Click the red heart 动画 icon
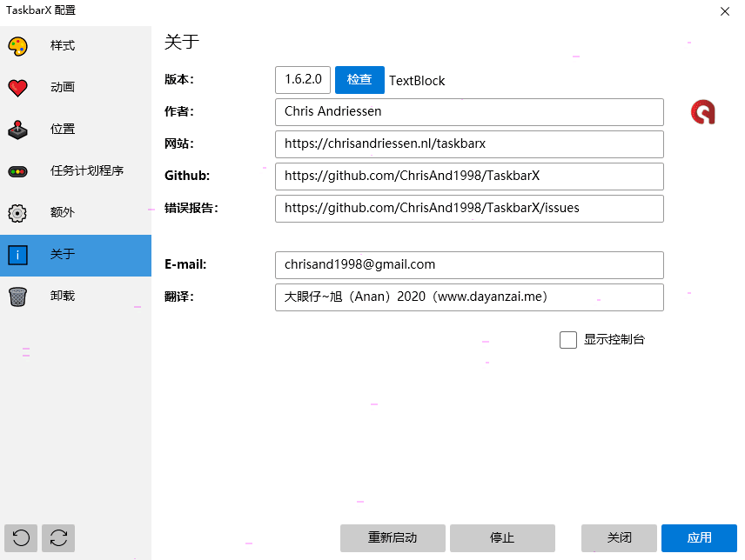 (x=17, y=88)
